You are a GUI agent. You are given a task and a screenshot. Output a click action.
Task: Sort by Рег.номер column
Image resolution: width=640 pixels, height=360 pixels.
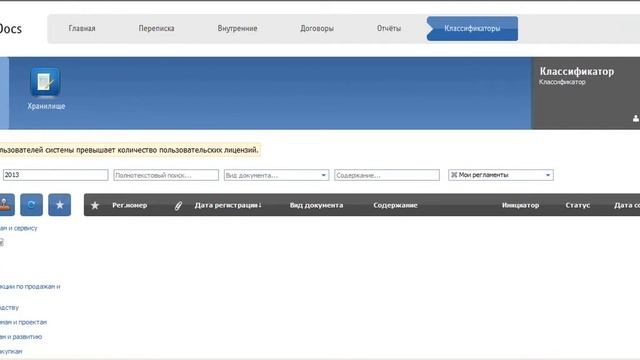pyautogui.click(x=129, y=205)
